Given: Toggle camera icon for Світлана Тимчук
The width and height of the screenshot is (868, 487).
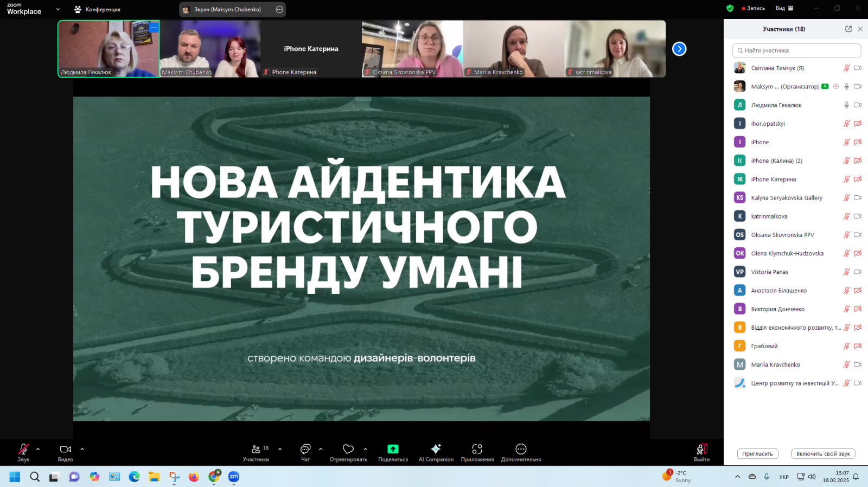Looking at the screenshot, I should pos(858,68).
